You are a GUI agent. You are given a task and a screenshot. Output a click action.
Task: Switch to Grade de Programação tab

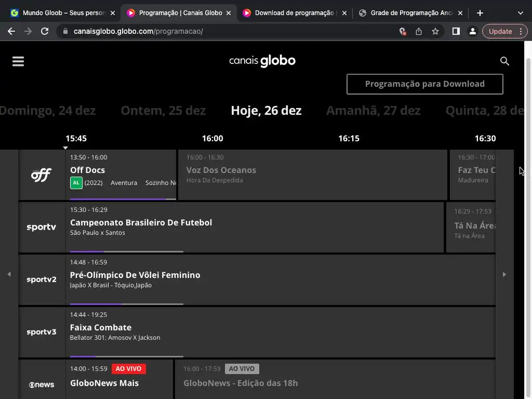(410, 13)
